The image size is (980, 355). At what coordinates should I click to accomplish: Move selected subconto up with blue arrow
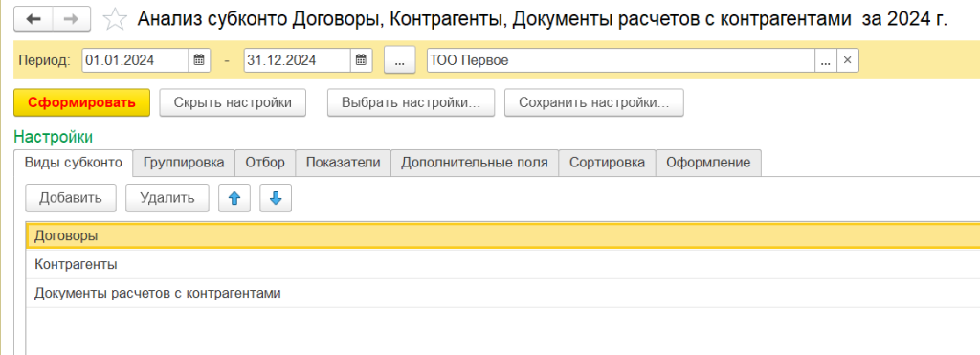[x=234, y=198]
